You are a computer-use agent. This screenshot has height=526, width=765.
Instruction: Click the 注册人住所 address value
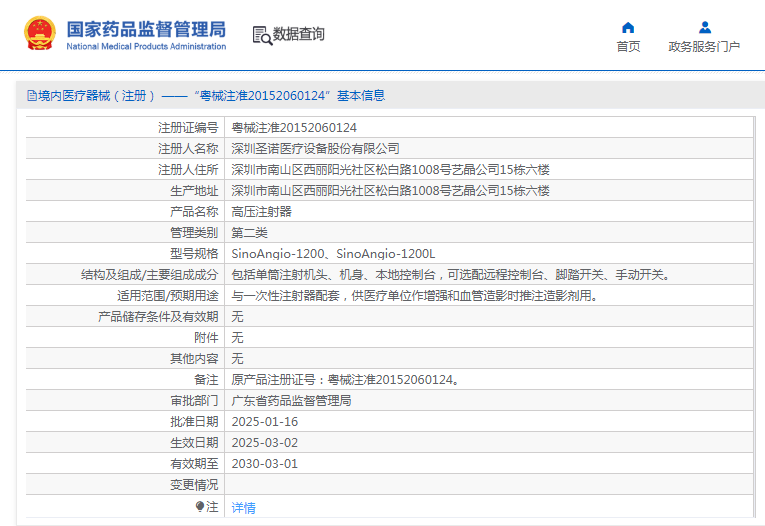click(x=390, y=170)
